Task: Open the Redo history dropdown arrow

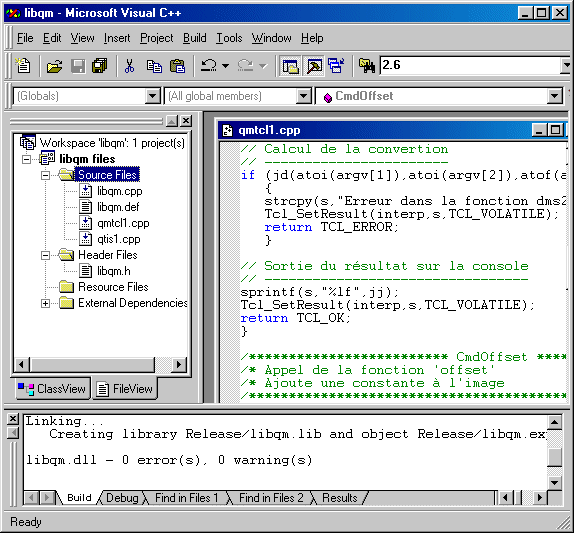Action: [263, 66]
